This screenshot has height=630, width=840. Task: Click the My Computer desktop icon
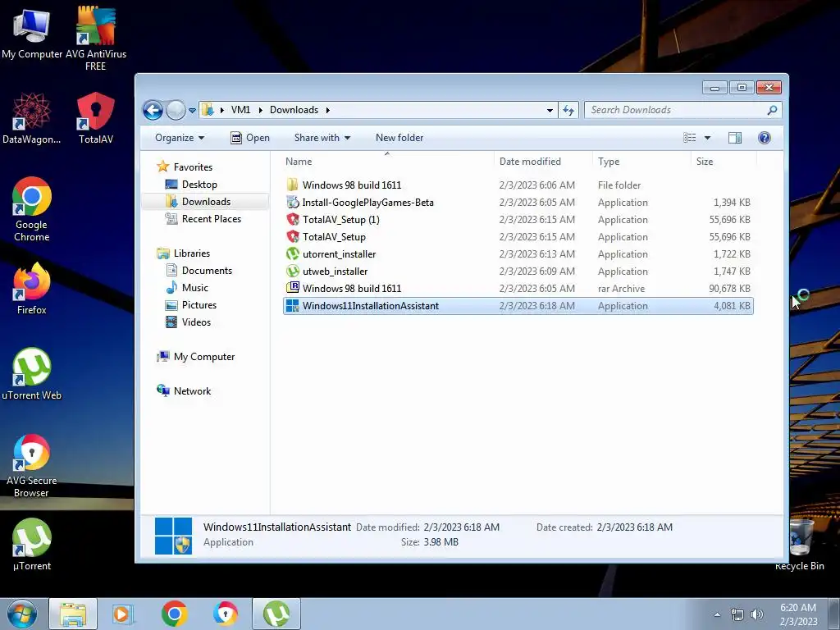pos(32,33)
